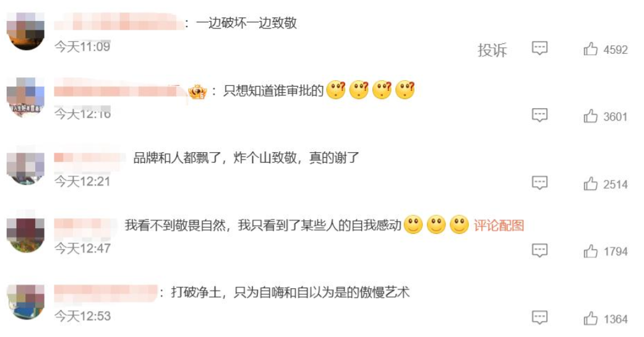Open username of the 一边破坏一边致敬 commenter
This screenshot has height=337, width=644.
click(x=119, y=22)
